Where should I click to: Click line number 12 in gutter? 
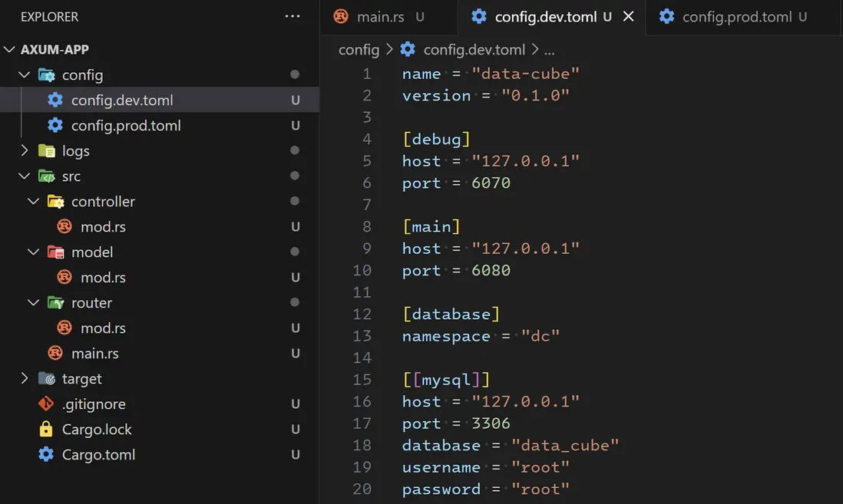click(x=362, y=314)
